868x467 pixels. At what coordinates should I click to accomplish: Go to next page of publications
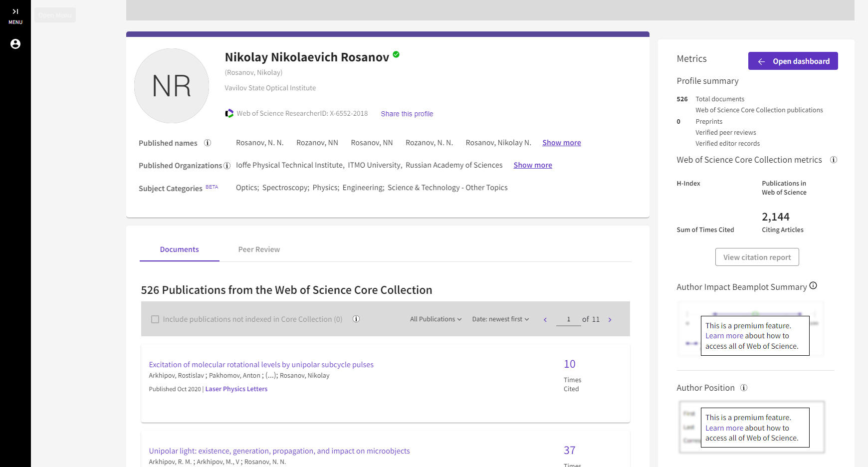click(610, 320)
